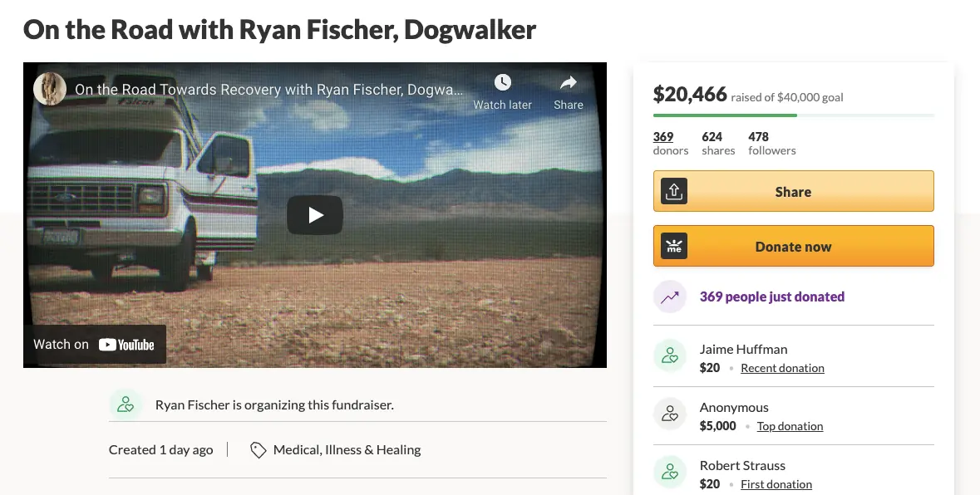View the Top donation link
The width and height of the screenshot is (980, 495).
pyautogui.click(x=790, y=426)
